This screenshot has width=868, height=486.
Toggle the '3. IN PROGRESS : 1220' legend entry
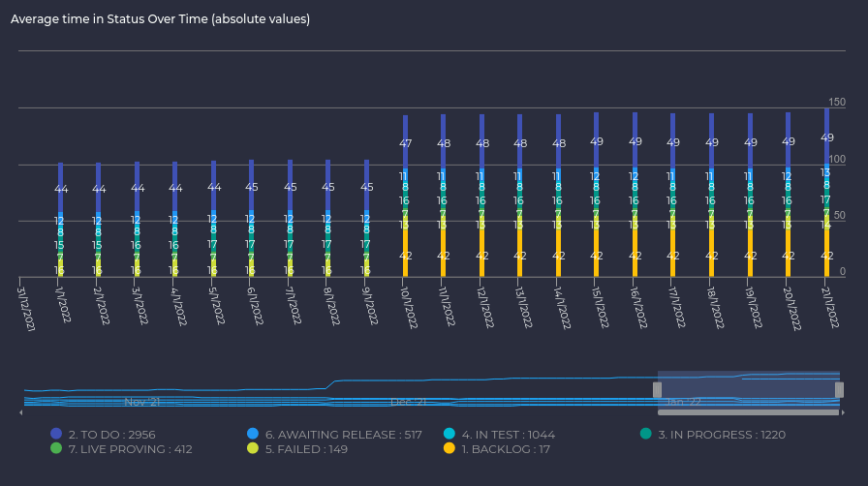[x=712, y=435]
